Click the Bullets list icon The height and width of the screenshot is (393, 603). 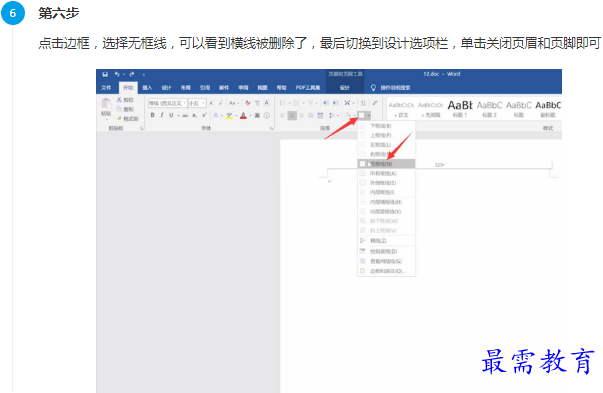point(282,103)
